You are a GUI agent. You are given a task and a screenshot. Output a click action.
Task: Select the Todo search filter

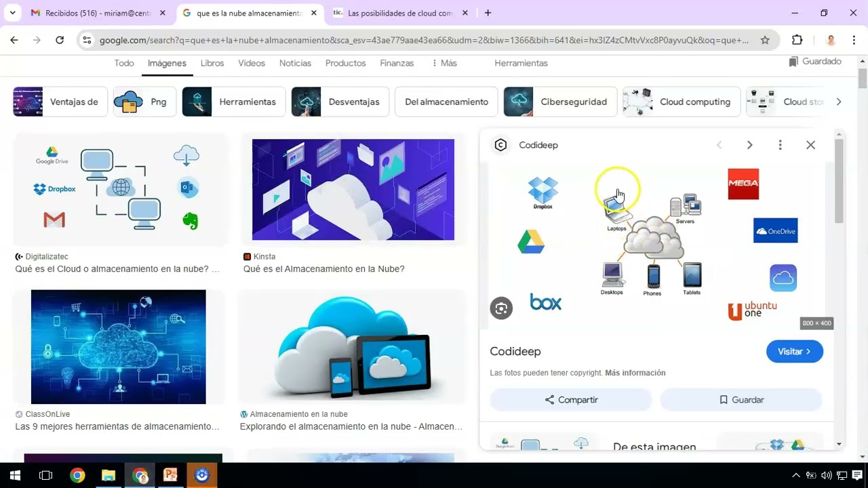pos(124,63)
